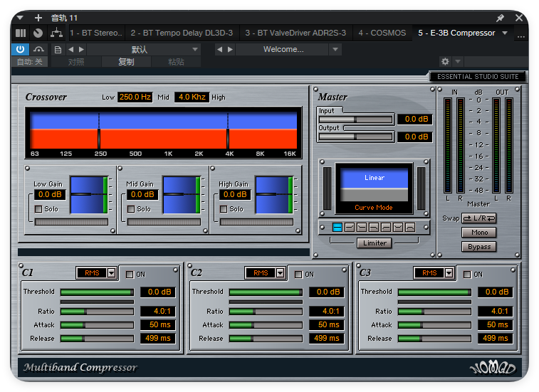Select the high-cut curve mode icon
This screenshot has height=392, width=539.
click(x=374, y=227)
